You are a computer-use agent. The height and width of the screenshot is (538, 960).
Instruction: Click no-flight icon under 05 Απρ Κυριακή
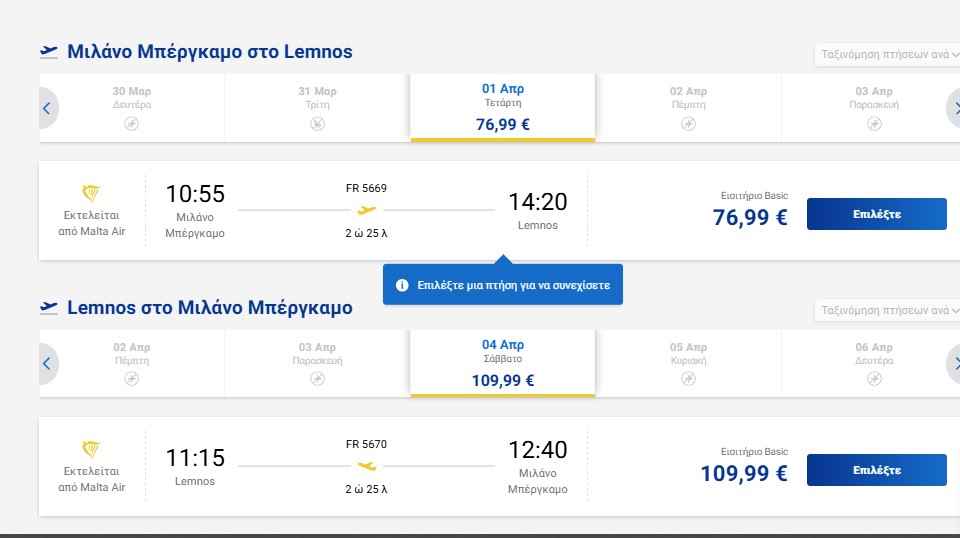(x=688, y=379)
